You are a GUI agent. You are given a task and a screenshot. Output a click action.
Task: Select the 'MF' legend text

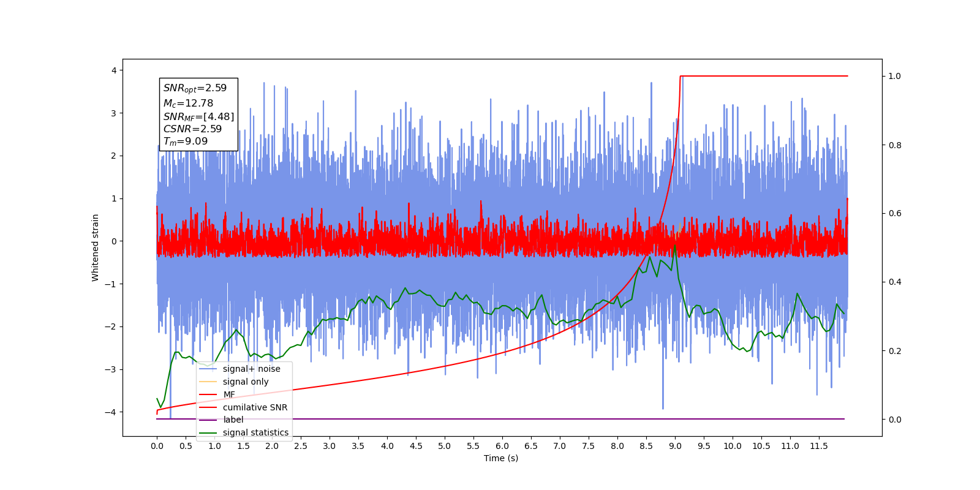point(229,394)
